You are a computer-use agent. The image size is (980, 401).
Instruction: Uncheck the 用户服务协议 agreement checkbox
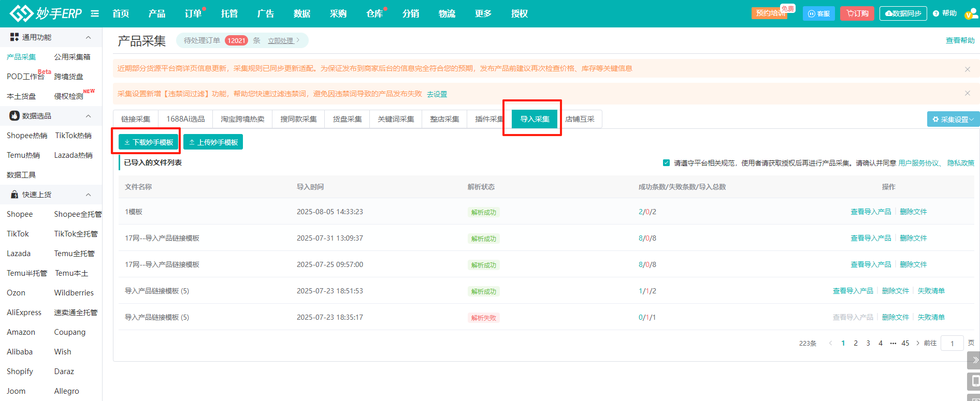[666, 163]
